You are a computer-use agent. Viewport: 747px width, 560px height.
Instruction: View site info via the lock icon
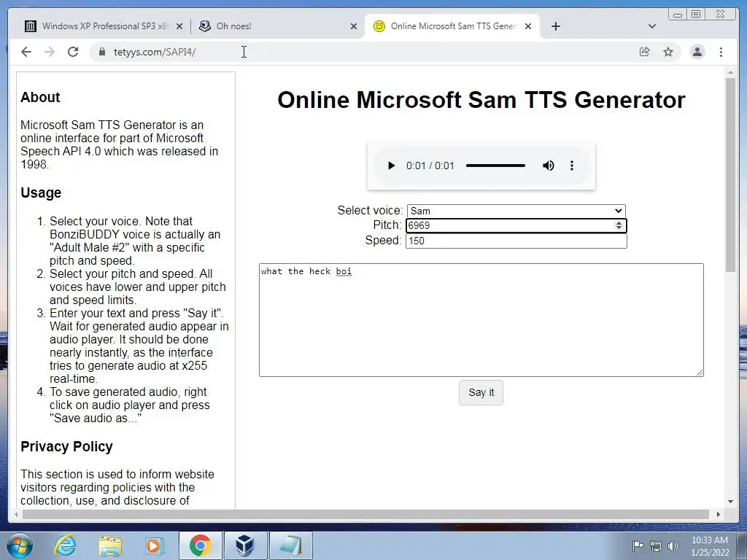(x=101, y=52)
